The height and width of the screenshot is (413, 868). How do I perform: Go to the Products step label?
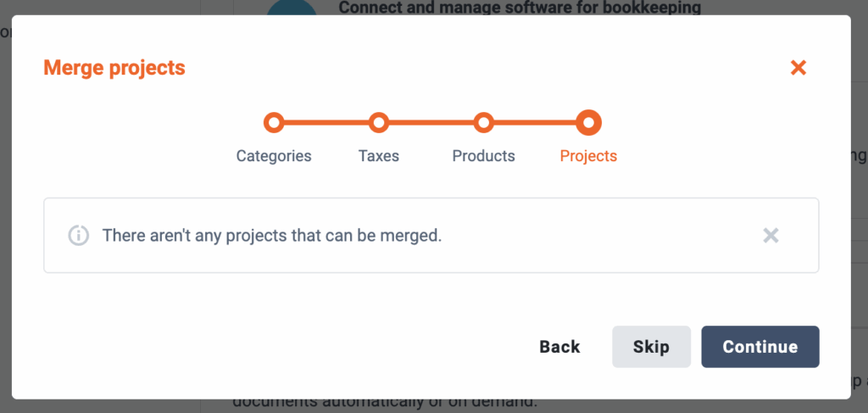click(484, 155)
